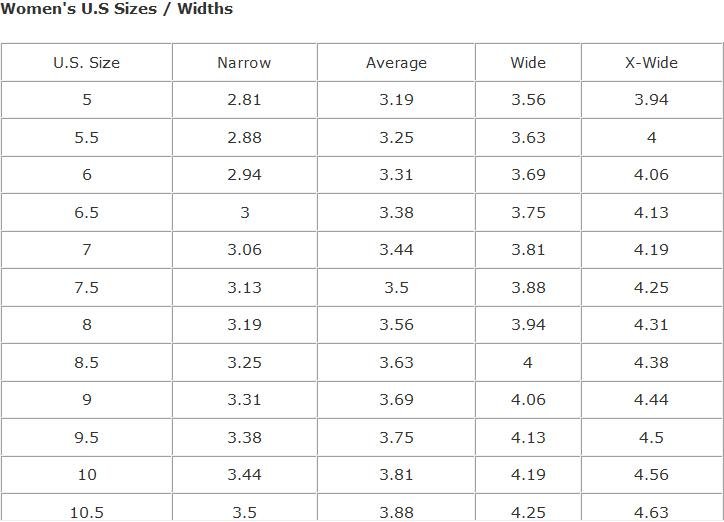Image resolution: width=724 pixels, height=522 pixels.
Task: Select the Wide width for size 8.5
Action: pos(528,362)
